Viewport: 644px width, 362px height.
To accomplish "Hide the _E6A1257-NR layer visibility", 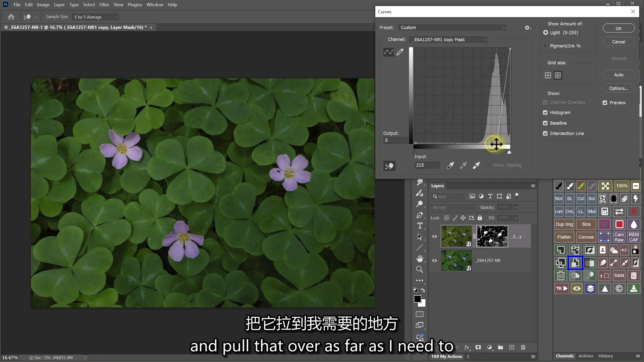I will click(434, 260).
